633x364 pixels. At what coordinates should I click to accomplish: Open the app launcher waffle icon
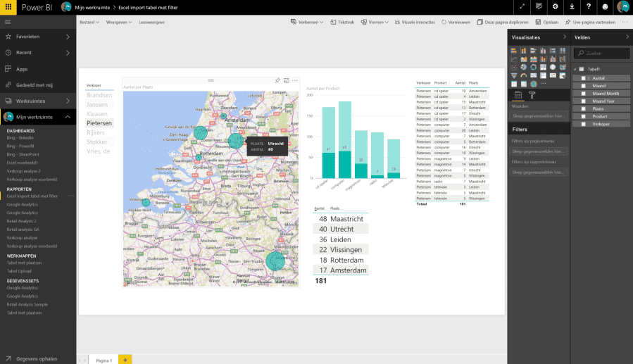(x=8, y=7)
